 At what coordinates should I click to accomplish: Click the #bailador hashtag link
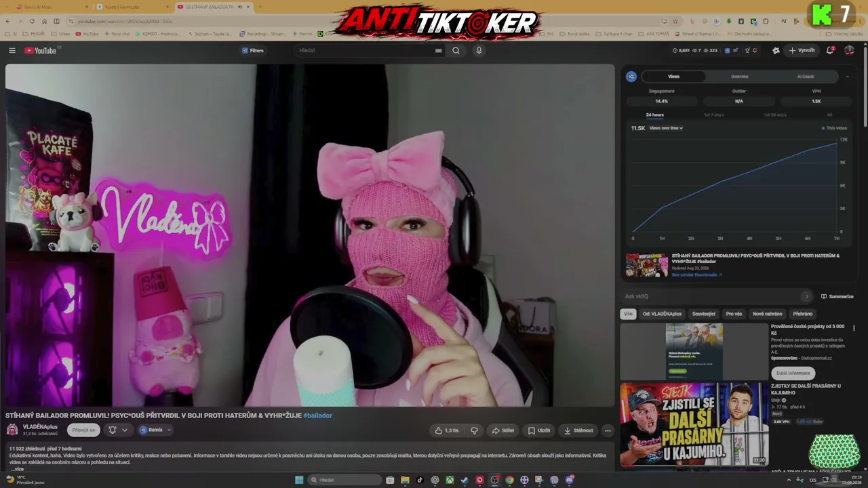tap(317, 415)
